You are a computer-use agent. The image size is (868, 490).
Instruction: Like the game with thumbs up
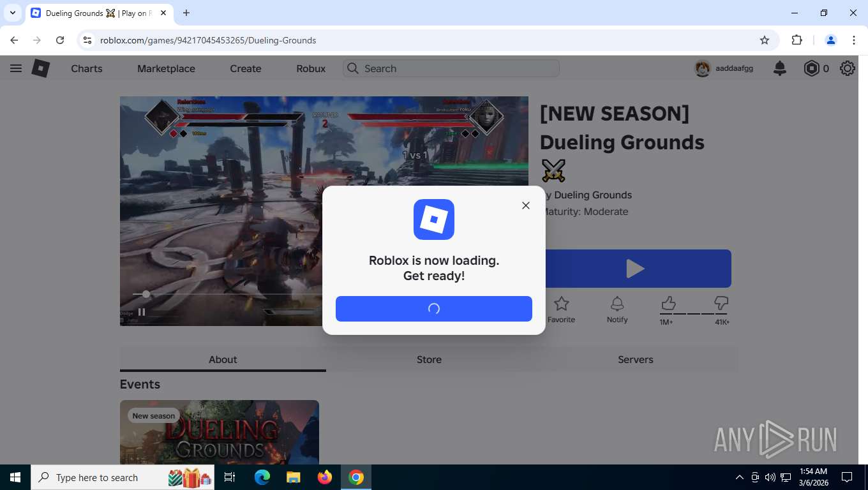click(x=668, y=303)
